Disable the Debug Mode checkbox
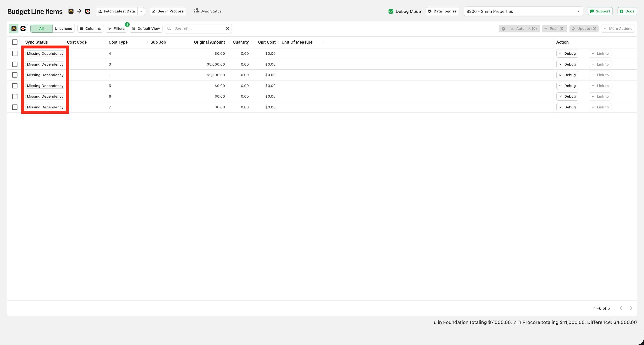The height and width of the screenshot is (345, 644). 391,11
